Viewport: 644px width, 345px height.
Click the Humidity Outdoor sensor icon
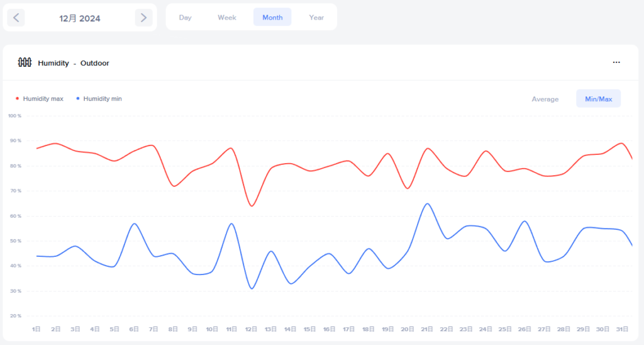click(25, 62)
